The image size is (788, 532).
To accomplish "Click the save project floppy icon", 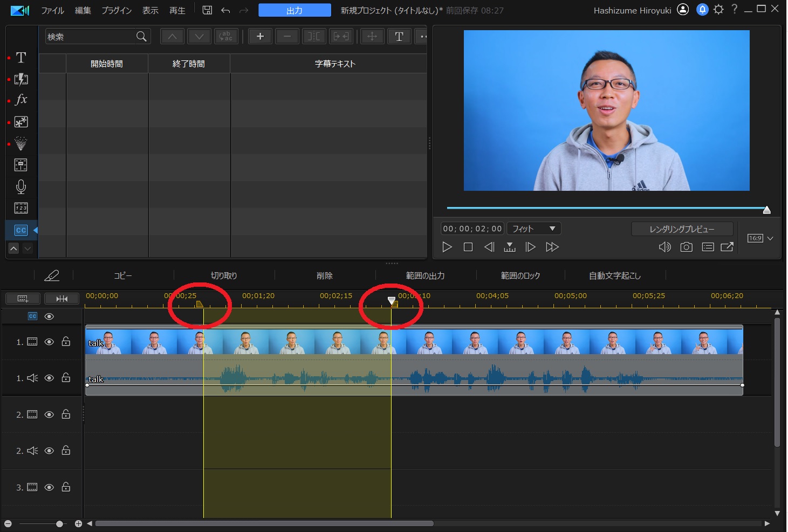I will point(207,10).
